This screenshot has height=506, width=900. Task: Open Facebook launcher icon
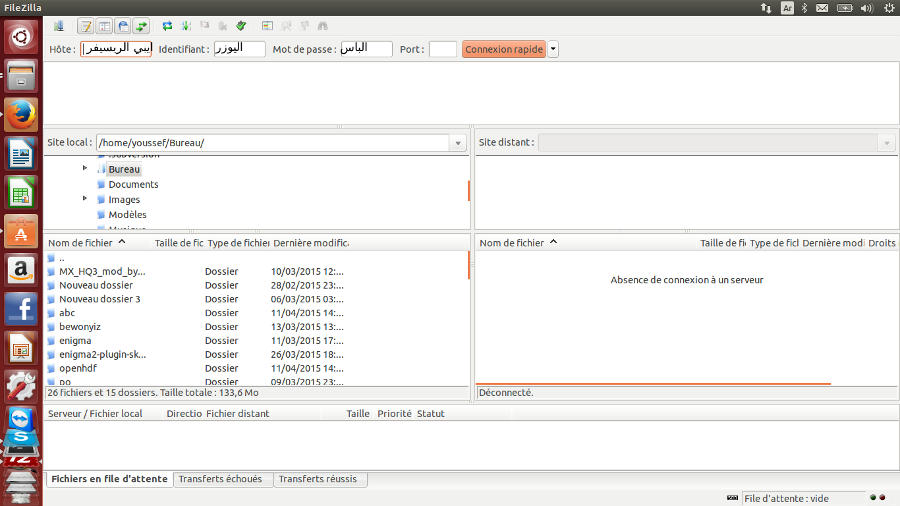pyautogui.click(x=21, y=309)
